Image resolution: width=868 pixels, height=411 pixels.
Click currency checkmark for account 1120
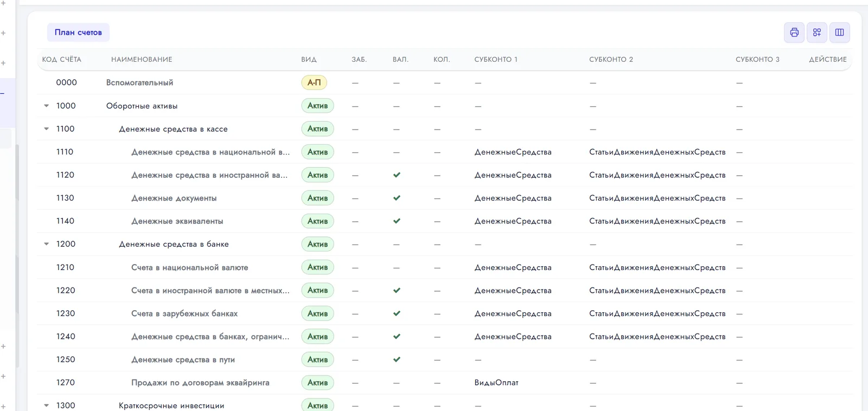[x=397, y=175]
